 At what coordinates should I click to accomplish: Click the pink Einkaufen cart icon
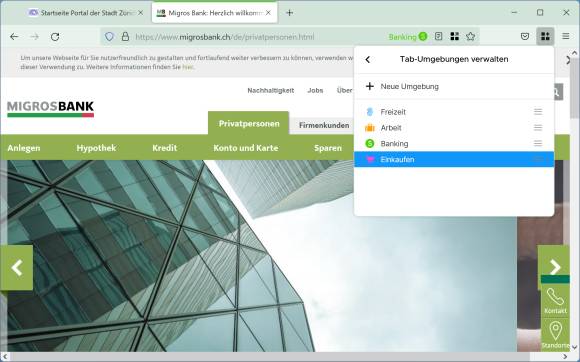(x=370, y=159)
